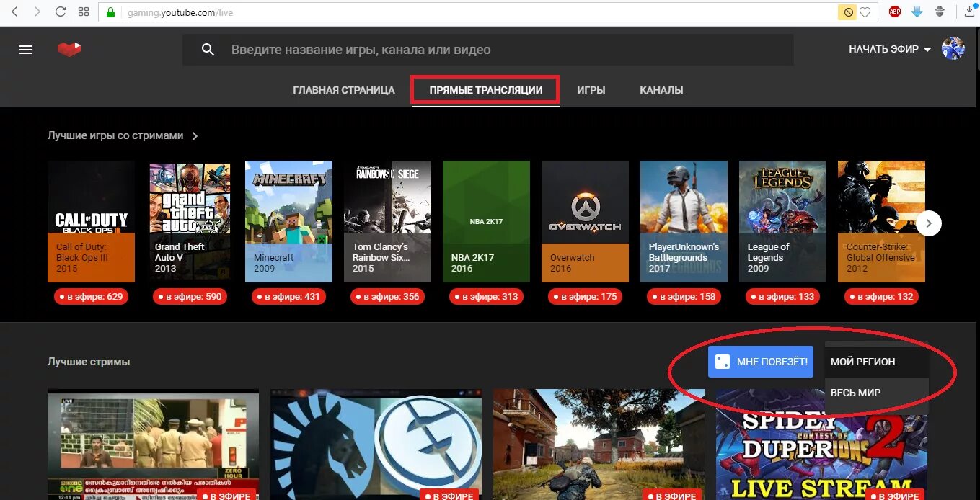
Task: Open the user avatar profile
Action: point(953,49)
